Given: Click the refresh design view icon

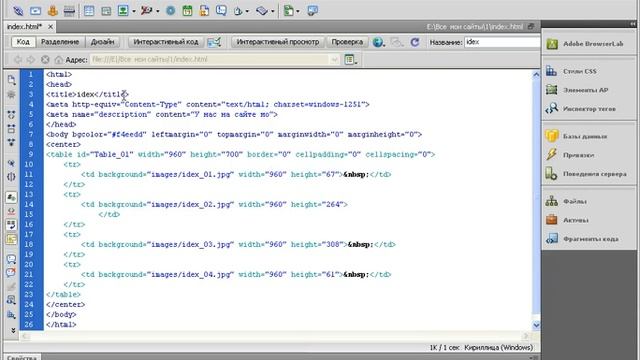Looking at the screenshot, I should (415, 42).
